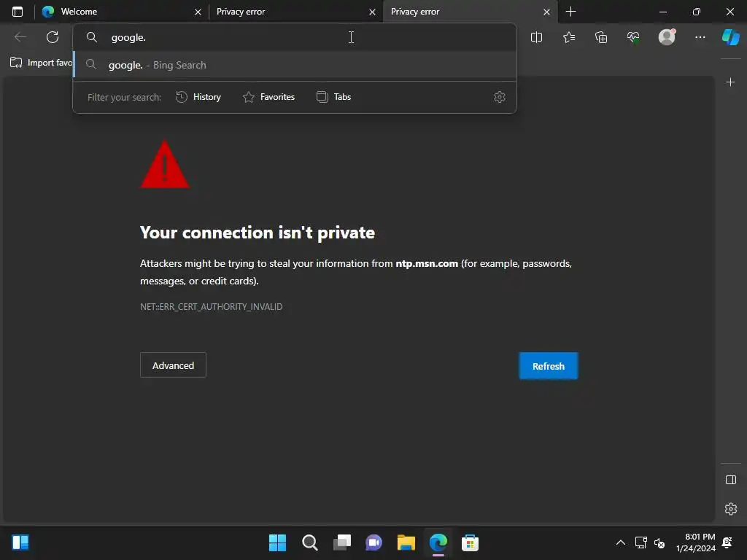Switch to the Welcome tab
Image resolution: width=747 pixels, height=560 pixels.
pyautogui.click(x=121, y=12)
